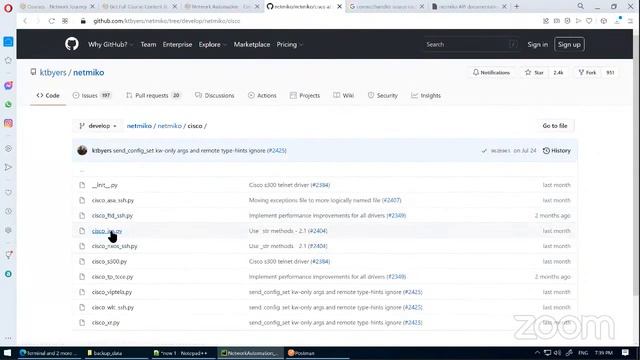Click the Sign up button
640x360 pixels.
coord(569,44)
